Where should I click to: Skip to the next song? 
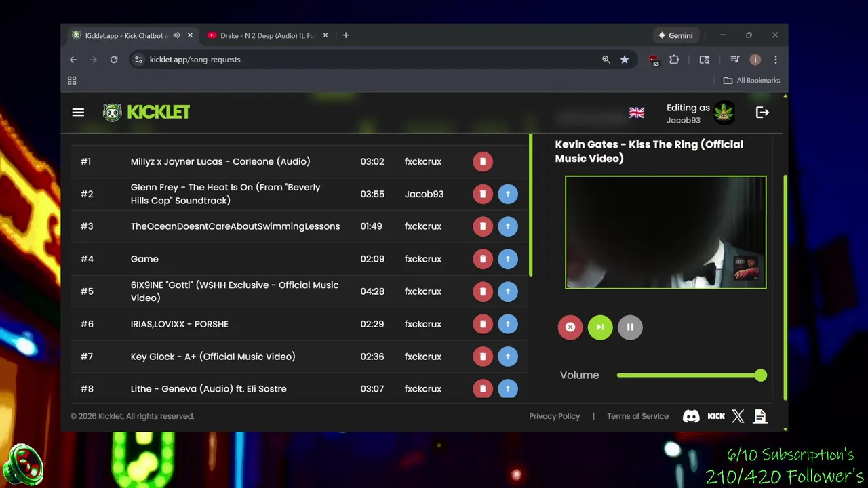(x=600, y=327)
